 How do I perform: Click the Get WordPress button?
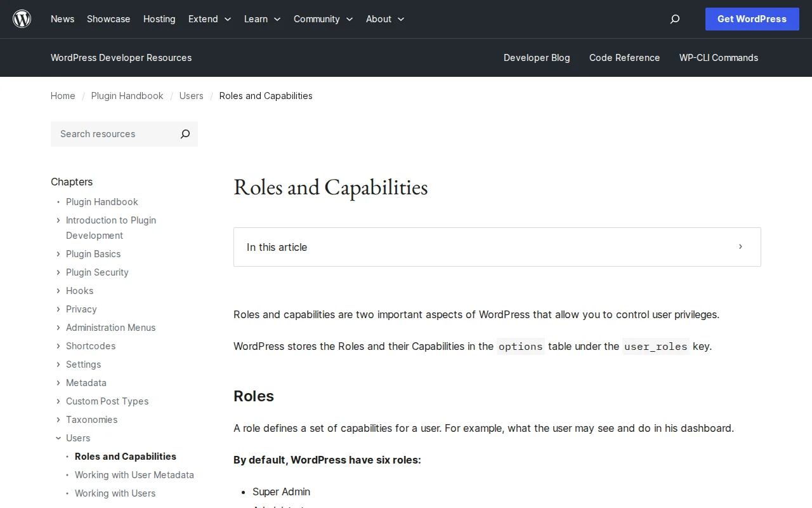point(752,19)
